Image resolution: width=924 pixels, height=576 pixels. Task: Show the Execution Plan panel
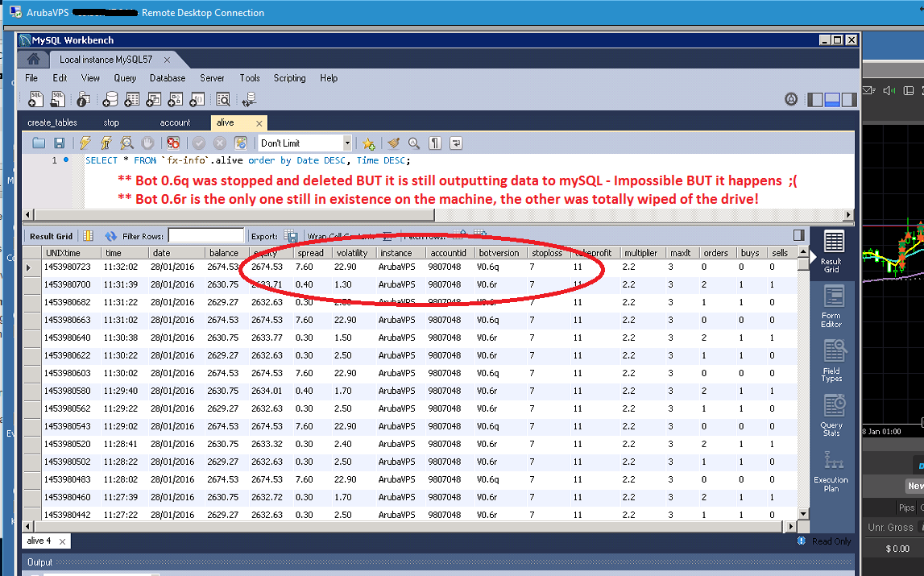click(x=831, y=471)
